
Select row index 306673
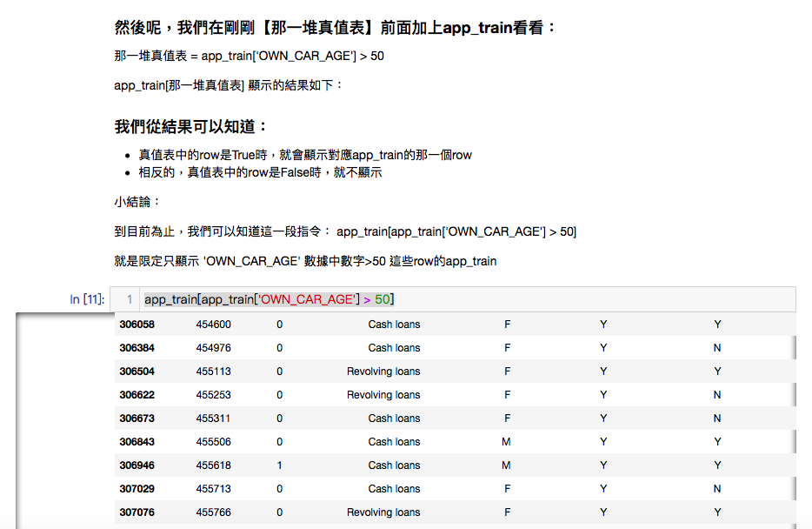(136, 419)
